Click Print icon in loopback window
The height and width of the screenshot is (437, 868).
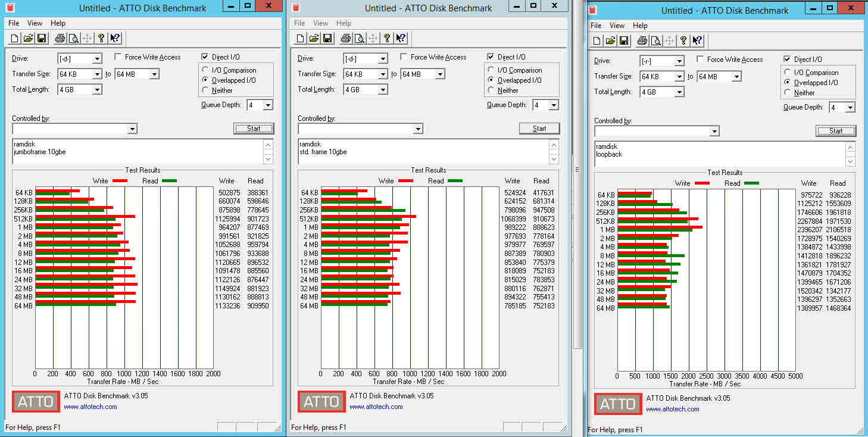[642, 41]
